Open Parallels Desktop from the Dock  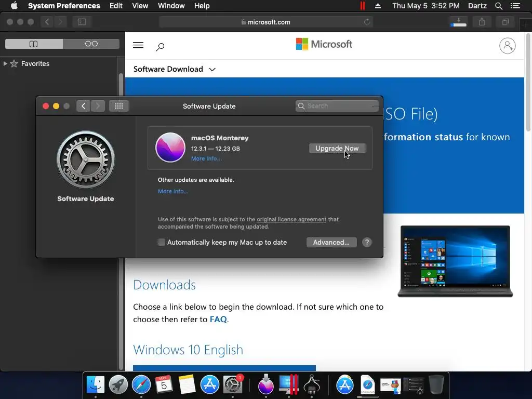pyautogui.click(x=288, y=384)
